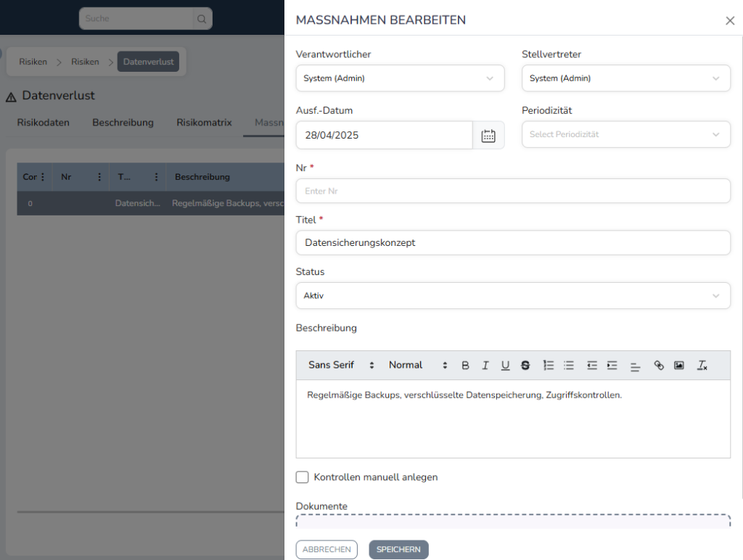743x560 pixels.
Task: Insert an image into the description
Action: click(x=679, y=366)
